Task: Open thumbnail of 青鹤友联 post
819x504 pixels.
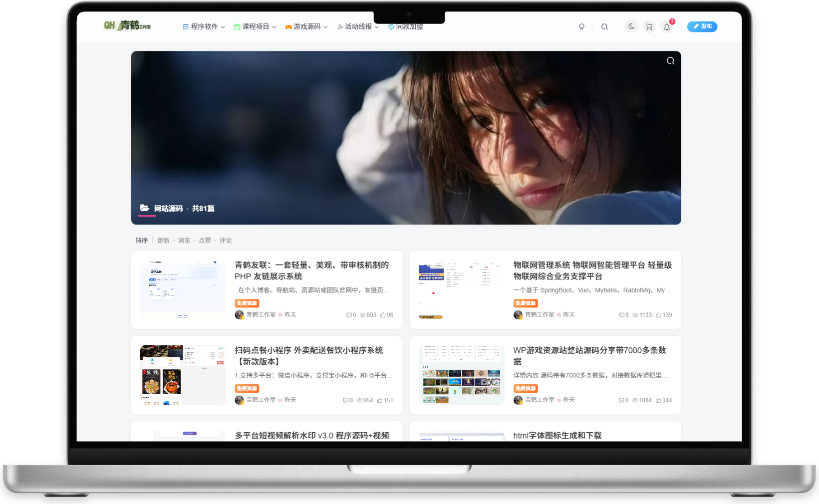Action: [x=183, y=290]
